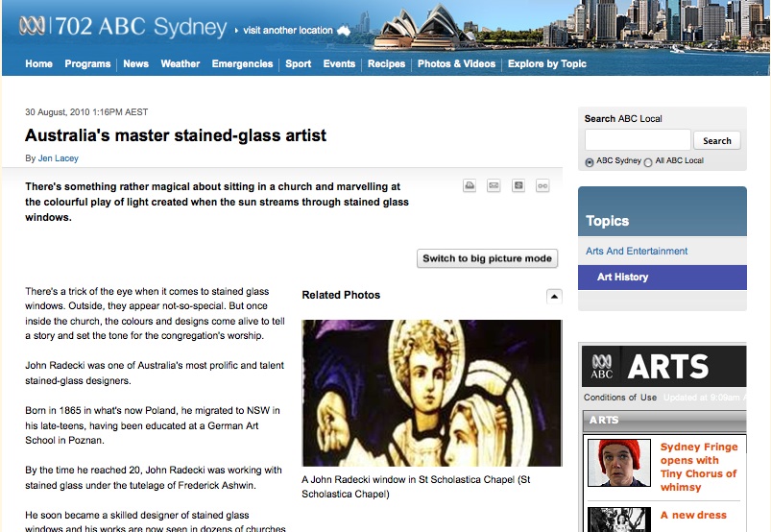The image size is (771, 532).
Task: Click the ABC logo in the header
Action: tap(32, 26)
